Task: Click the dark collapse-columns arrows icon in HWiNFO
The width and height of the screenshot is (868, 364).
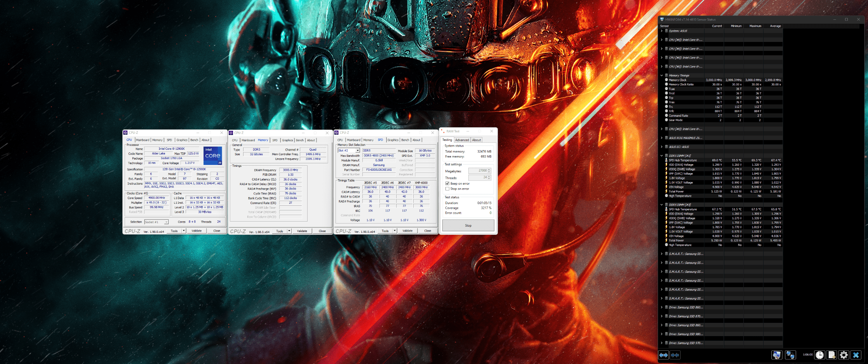Action: [675, 355]
